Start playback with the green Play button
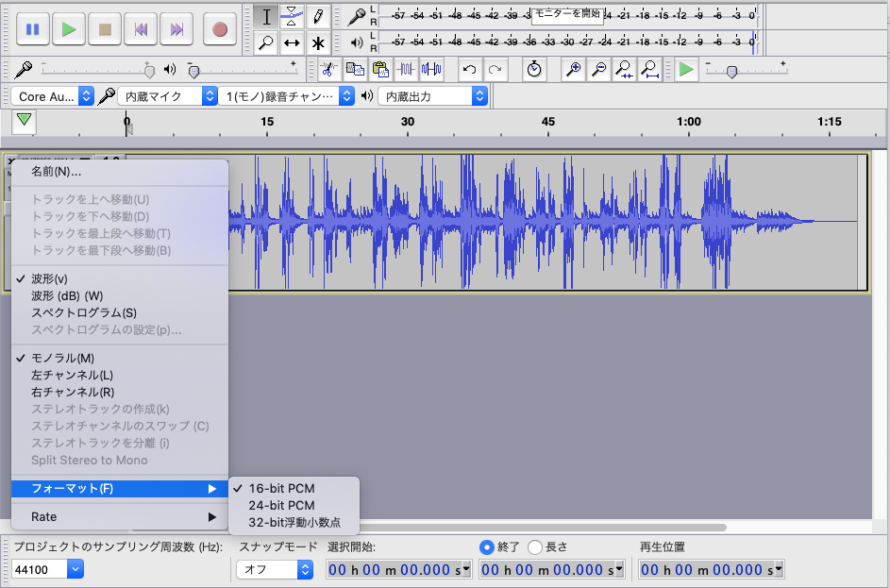 point(69,29)
